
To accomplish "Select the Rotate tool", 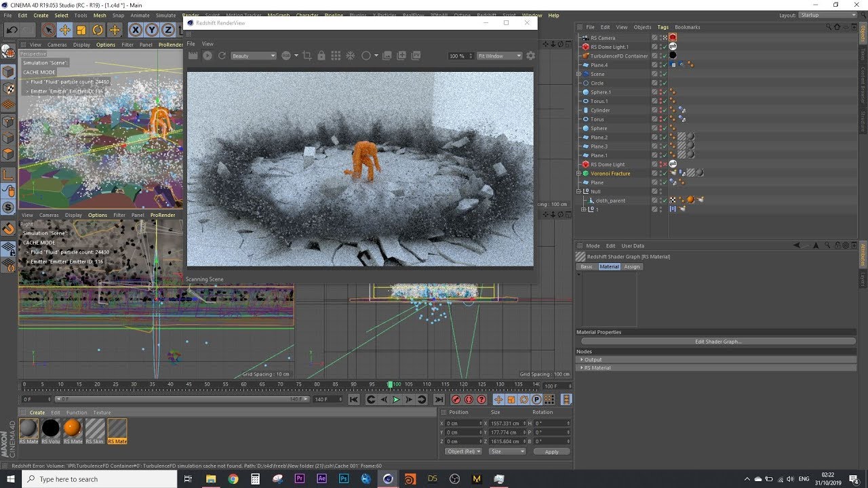I will click(x=98, y=30).
